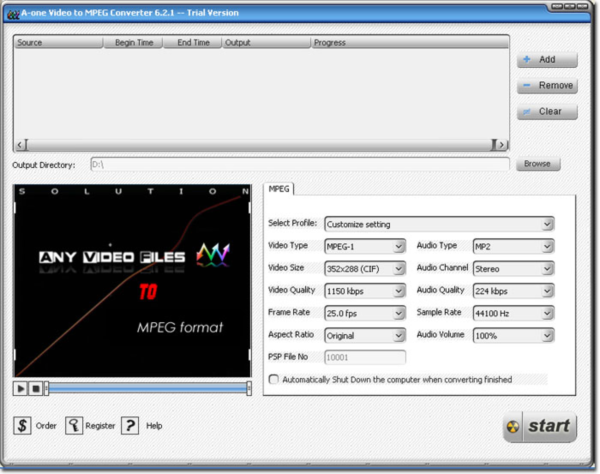Viewport: 600px width, 474px height.
Task: Click the plus icon on Add button
Action: click(x=527, y=59)
